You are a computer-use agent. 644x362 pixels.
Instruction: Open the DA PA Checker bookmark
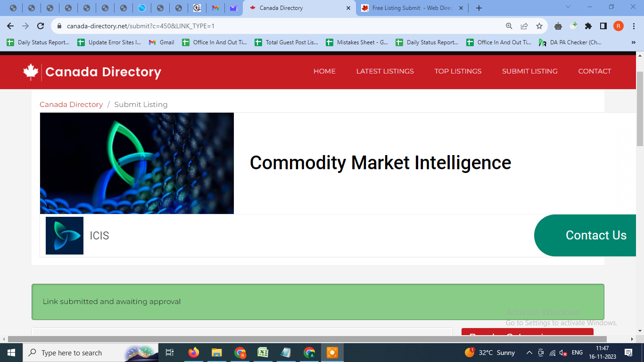(x=571, y=42)
